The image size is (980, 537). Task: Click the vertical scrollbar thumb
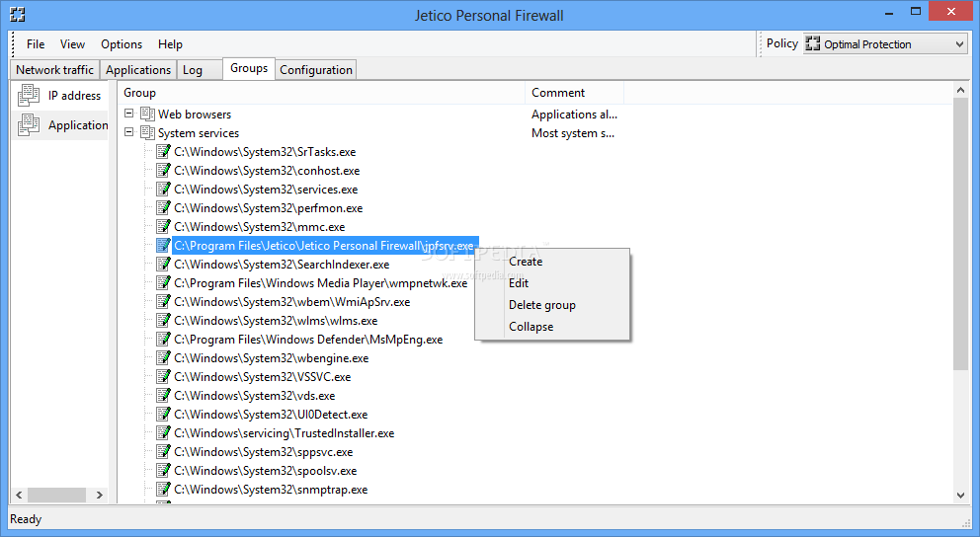point(960,234)
